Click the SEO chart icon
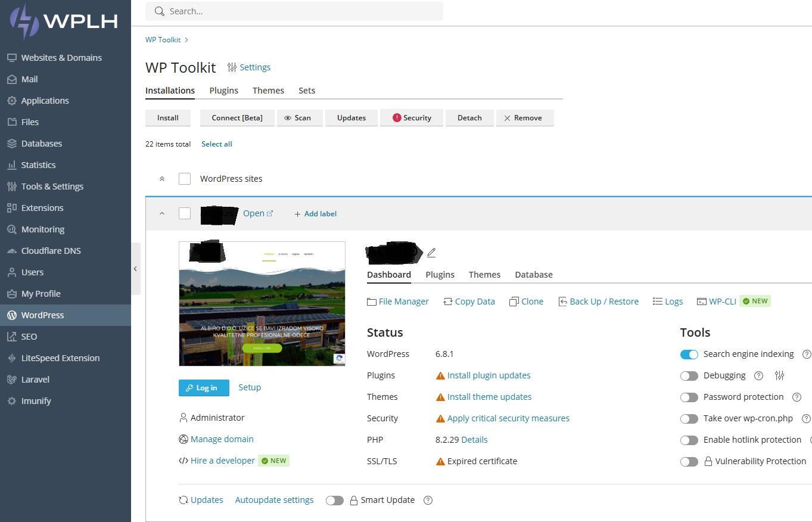 (x=11, y=337)
